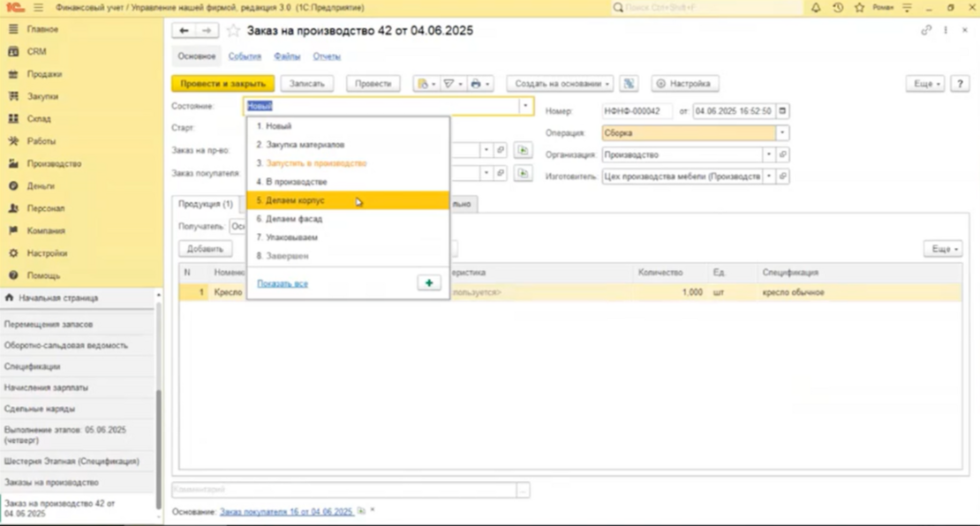Open the Отчеты link
This screenshot has width=980, height=526.
pyautogui.click(x=327, y=56)
